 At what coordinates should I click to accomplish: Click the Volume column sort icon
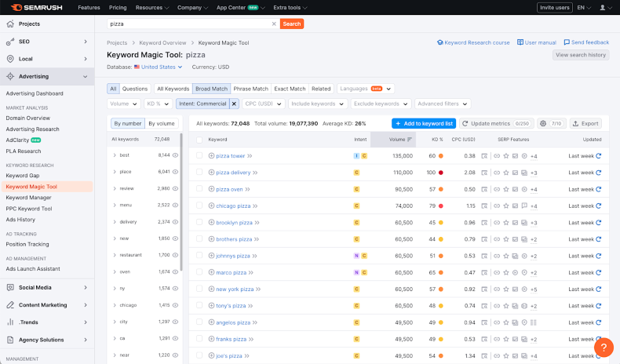(x=409, y=139)
